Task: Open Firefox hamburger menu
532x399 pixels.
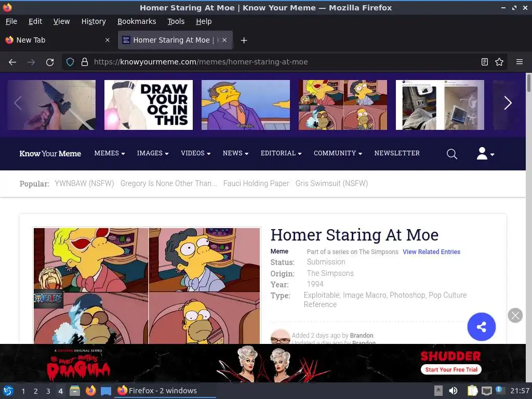Action: 519,62
